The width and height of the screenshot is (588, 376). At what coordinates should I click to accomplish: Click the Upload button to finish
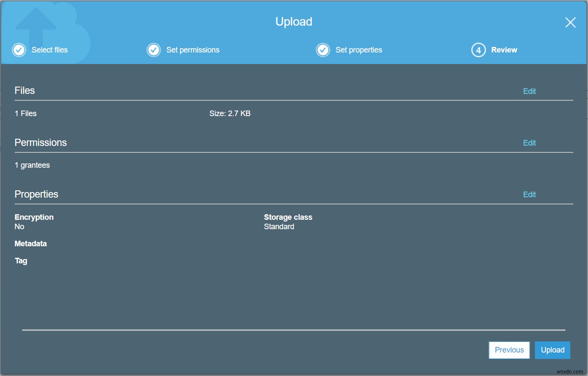(x=552, y=350)
